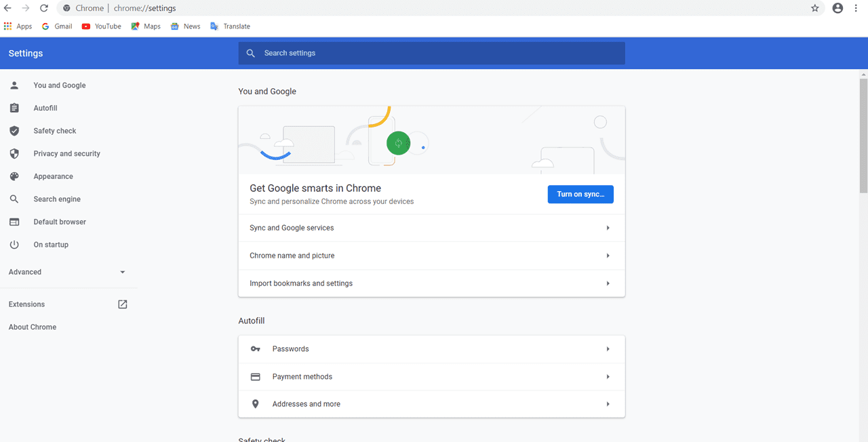Expand Sync and Google services row
Screen dimensions: 868x442
(x=608, y=228)
